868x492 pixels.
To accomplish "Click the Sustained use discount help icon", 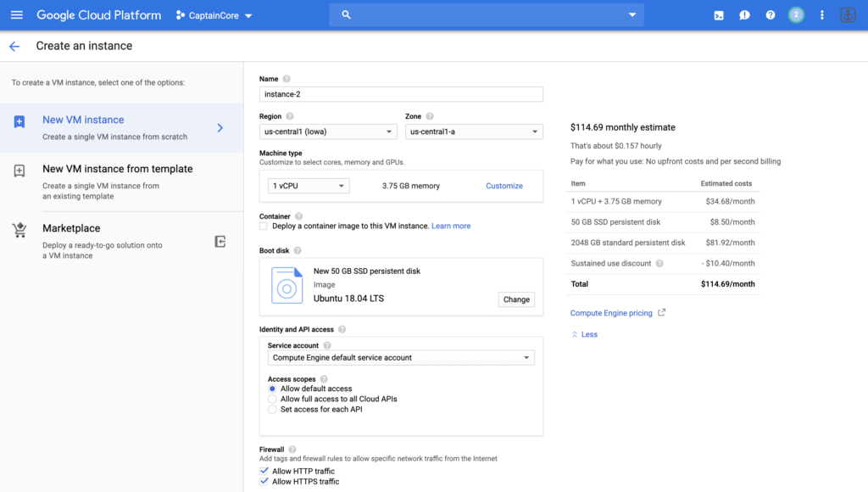I will [x=659, y=264].
